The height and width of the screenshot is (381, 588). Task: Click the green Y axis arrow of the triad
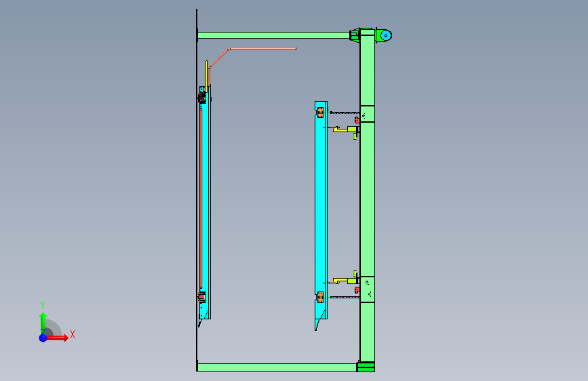pos(43,323)
